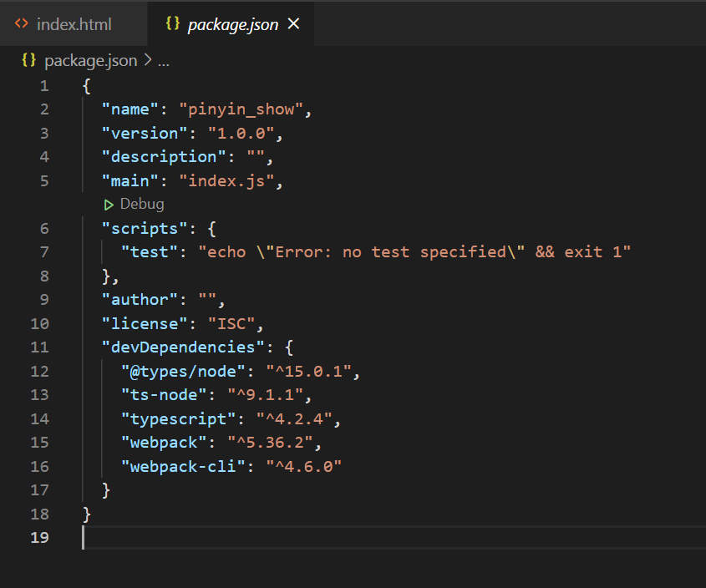Image resolution: width=706 pixels, height=588 pixels.
Task: Click package.json in the breadcrumb path
Action: point(90,61)
